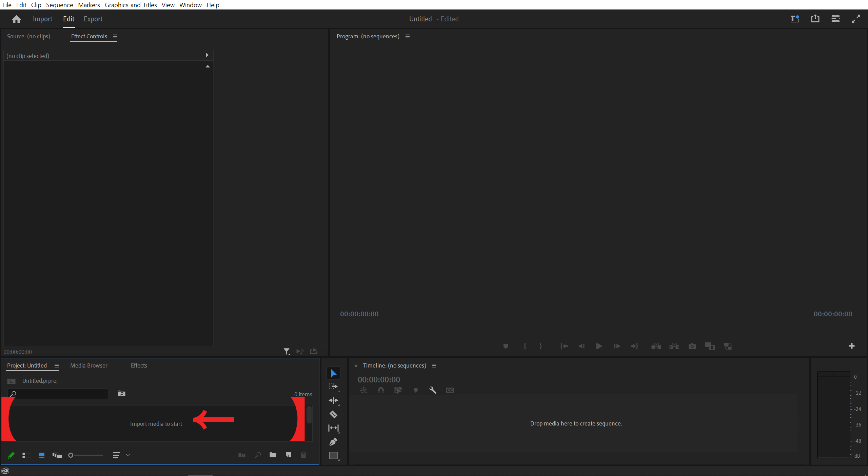Viewport: 868px width, 476px height.
Task: Click the Track Select Forward tool
Action: click(x=333, y=387)
